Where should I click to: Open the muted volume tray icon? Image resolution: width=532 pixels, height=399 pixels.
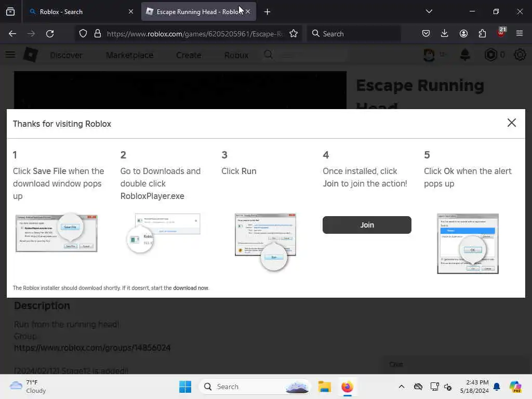tap(448, 387)
